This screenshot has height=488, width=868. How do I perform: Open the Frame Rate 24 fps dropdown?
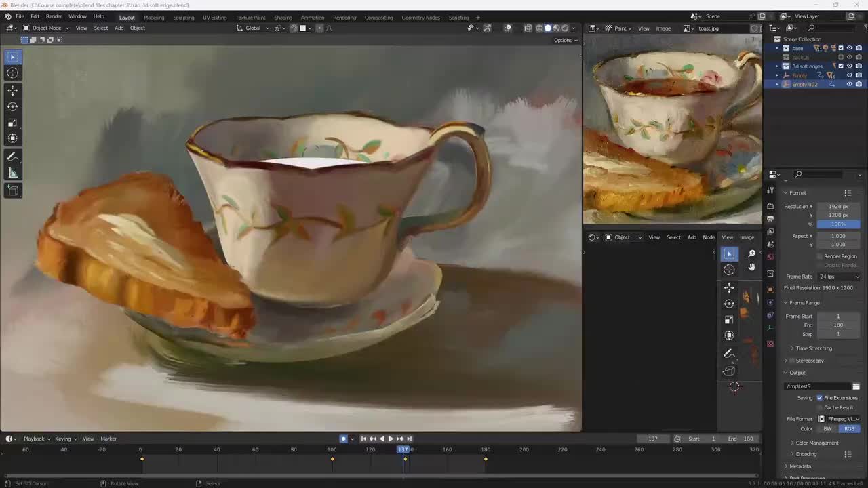click(x=839, y=277)
